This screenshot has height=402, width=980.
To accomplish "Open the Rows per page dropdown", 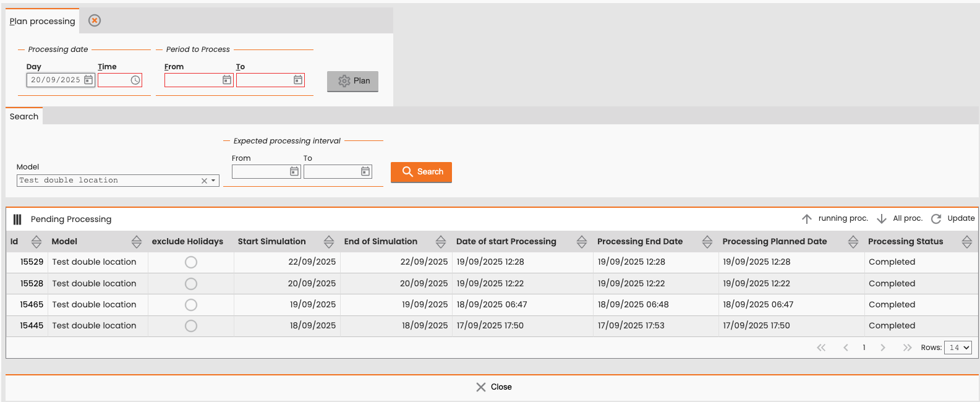I will click(958, 348).
